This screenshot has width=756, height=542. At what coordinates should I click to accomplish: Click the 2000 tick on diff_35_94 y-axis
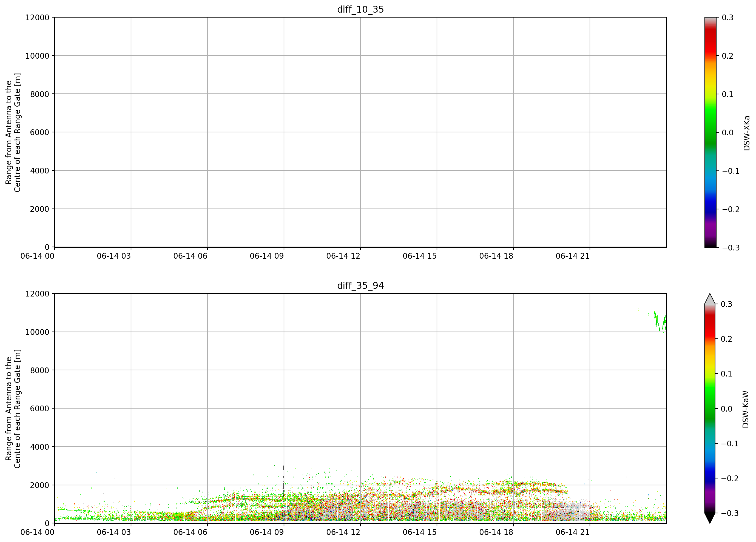40,485
